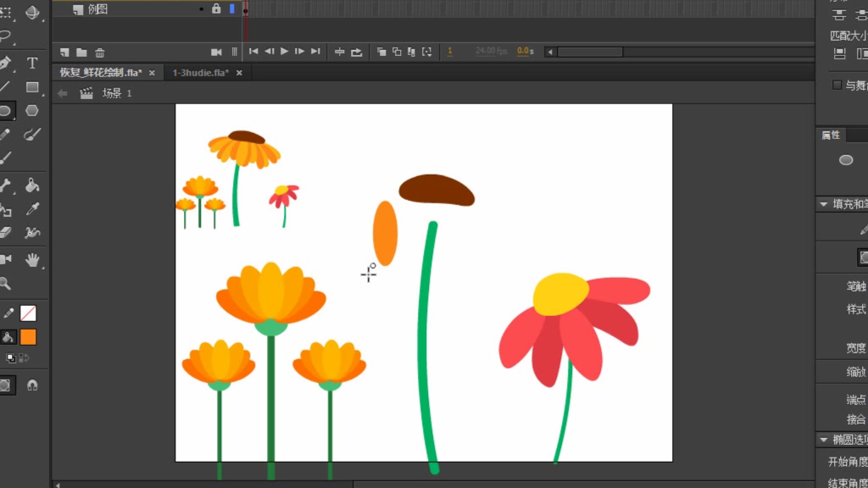Pick the Paint Bucket tool
Image resolution: width=868 pixels, height=488 pixels.
(32, 186)
